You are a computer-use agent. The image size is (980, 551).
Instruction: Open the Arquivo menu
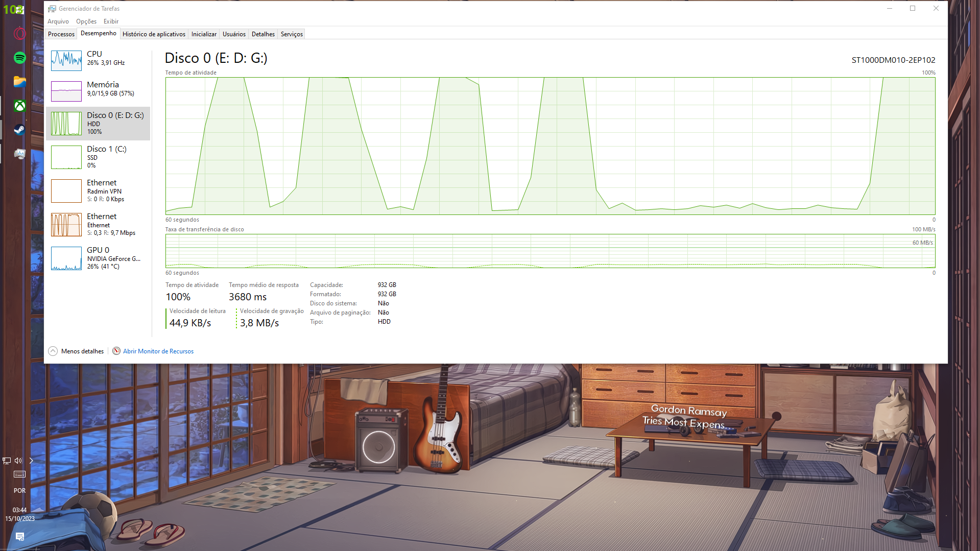(x=58, y=21)
